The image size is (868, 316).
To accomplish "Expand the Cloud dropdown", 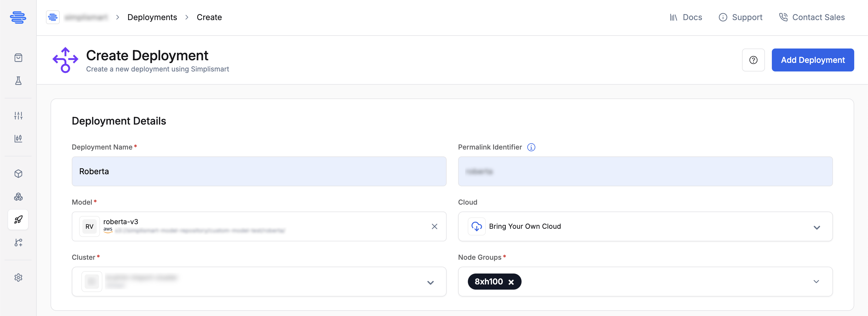I will pos(645,226).
